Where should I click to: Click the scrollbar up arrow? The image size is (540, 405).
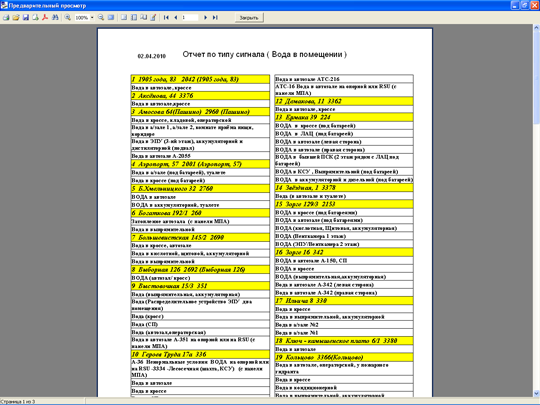click(537, 28)
